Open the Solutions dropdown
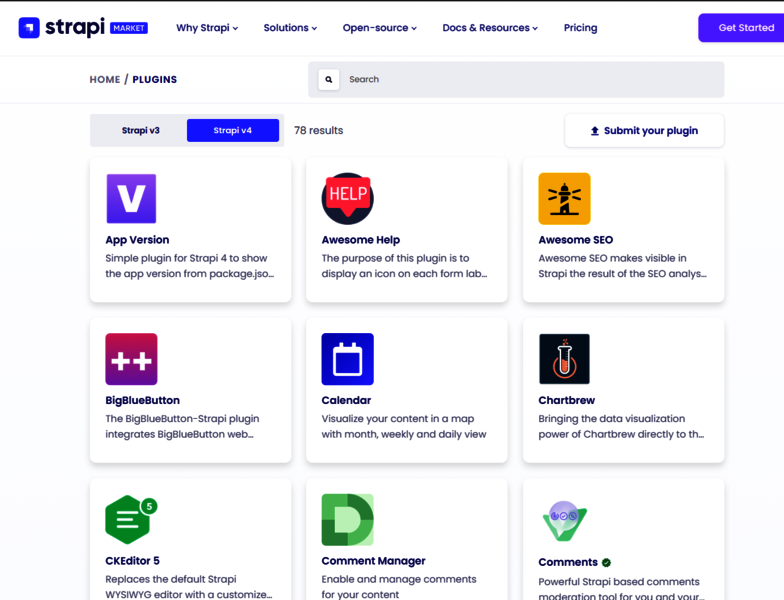 click(290, 28)
